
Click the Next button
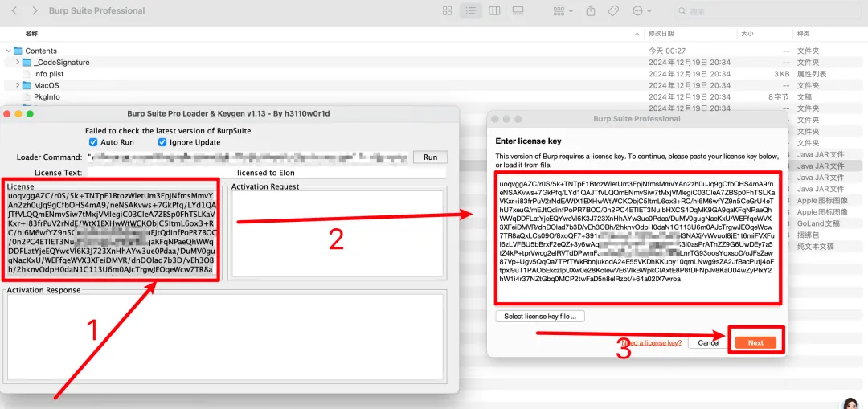(x=755, y=342)
